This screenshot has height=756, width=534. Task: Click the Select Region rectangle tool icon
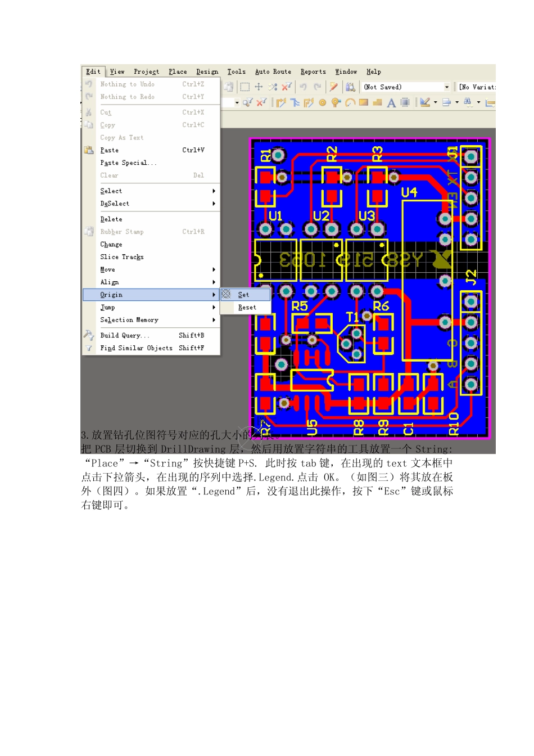click(245, 87)
